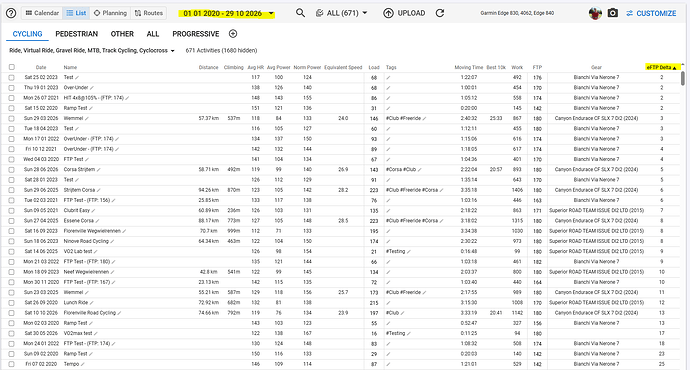
Task: Click the #Club #Freeride #Corsa tags on Strijtem Corsa
Action: pyautogui.click(x=412, y=190)
